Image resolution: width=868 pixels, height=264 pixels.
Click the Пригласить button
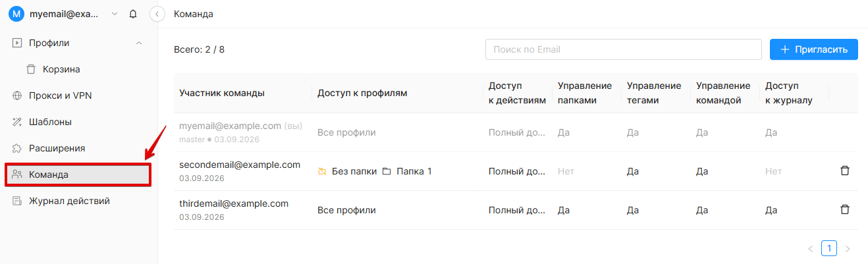(x=814, y=49)
